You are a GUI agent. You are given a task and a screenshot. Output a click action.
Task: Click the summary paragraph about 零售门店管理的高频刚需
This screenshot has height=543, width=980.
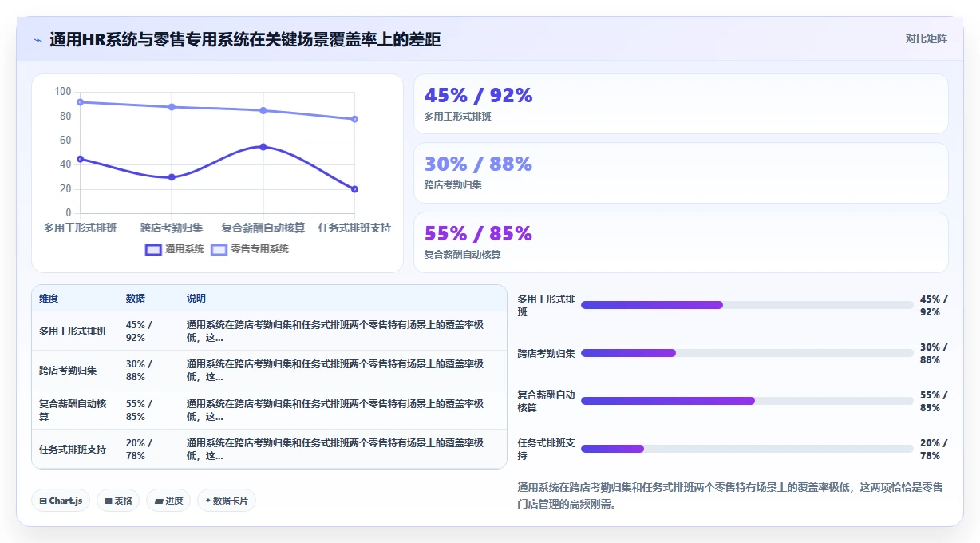730,496
